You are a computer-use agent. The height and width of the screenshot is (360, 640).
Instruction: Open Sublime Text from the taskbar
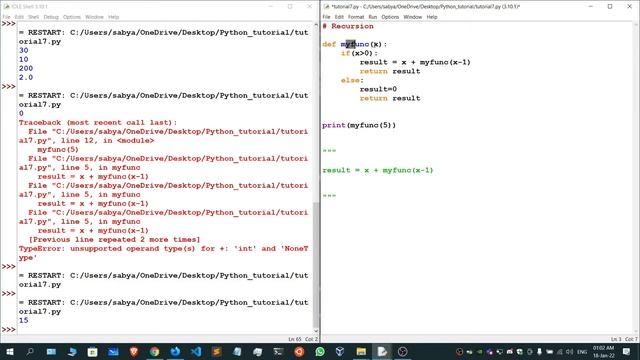point(216,351)
